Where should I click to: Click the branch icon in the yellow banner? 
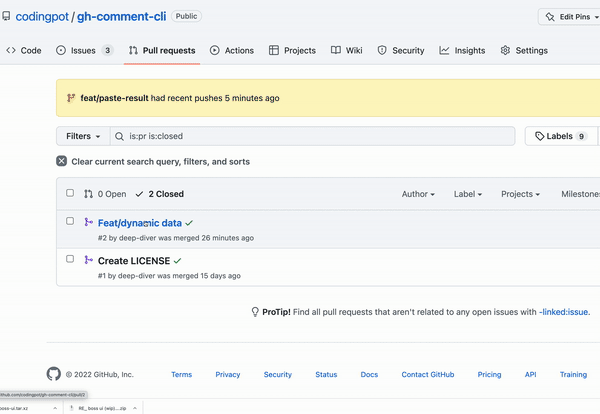coord(70,98)
